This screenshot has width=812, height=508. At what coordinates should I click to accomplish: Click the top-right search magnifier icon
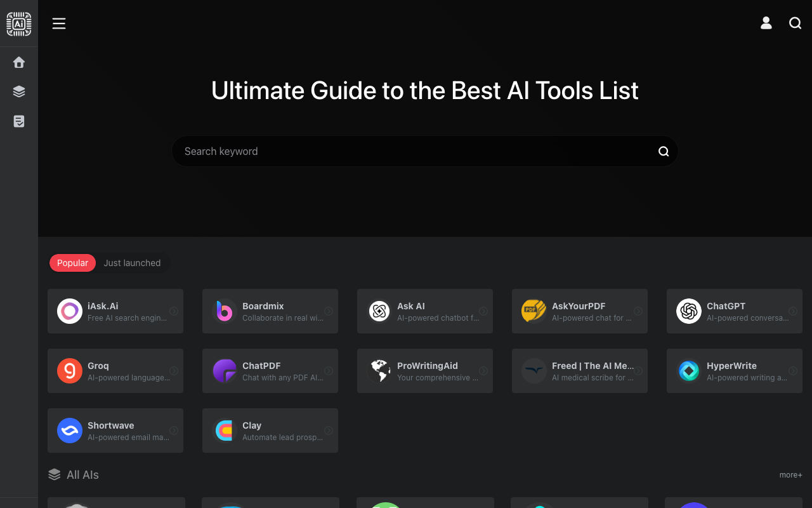795,23
